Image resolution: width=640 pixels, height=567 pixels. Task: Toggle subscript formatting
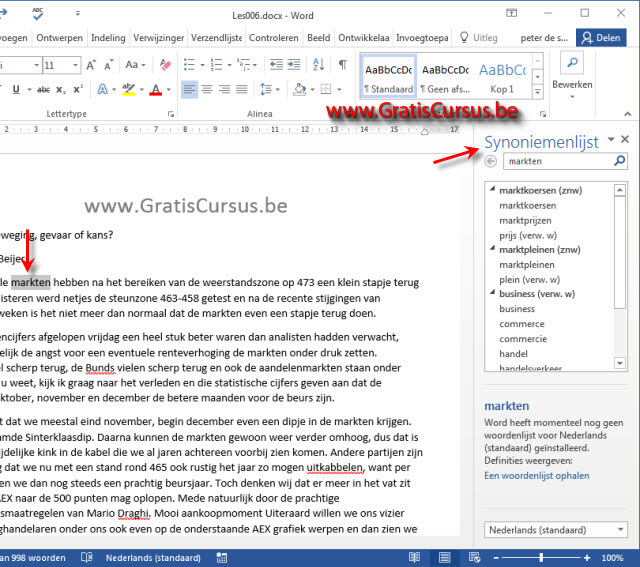[x=60, y=89]
